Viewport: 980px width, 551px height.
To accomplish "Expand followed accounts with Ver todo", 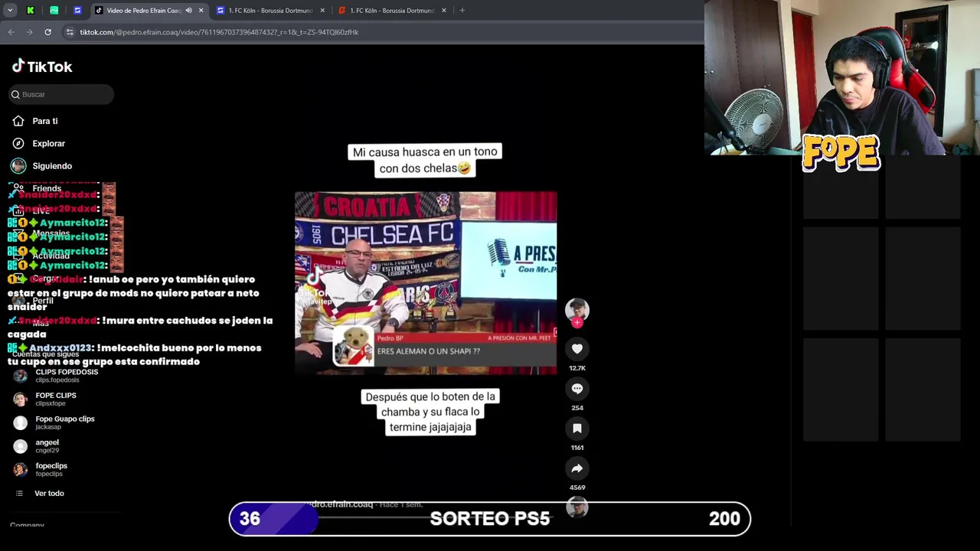I will click(x=49, y=494).
